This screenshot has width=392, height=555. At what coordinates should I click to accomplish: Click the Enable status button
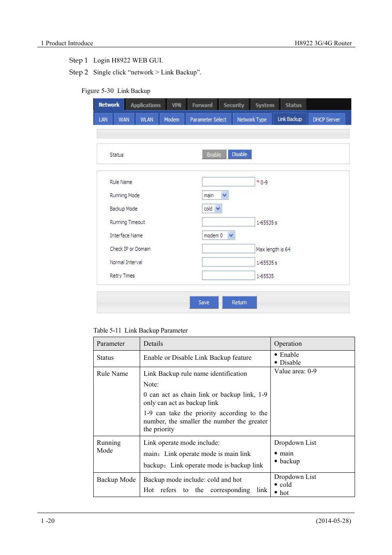214,155
